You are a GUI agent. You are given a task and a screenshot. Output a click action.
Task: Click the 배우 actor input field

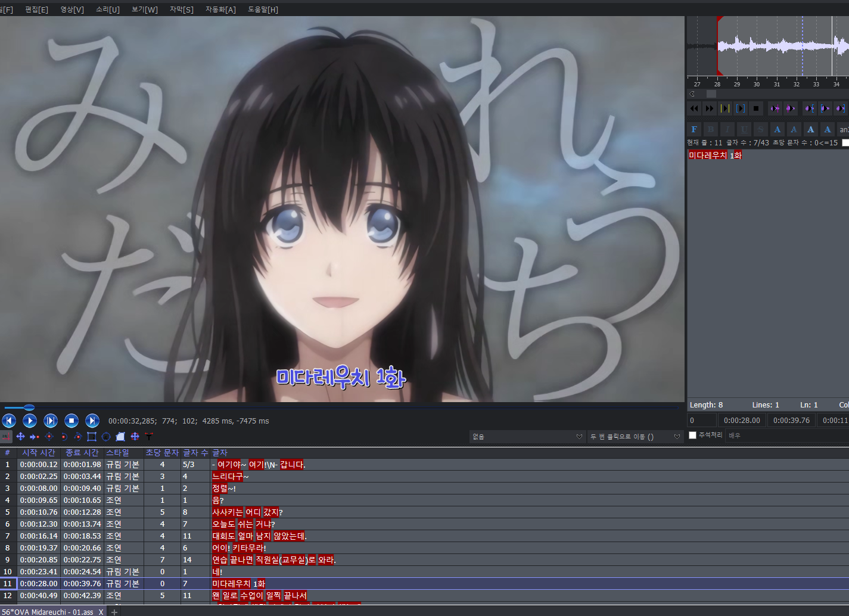(x=788, y=435)
